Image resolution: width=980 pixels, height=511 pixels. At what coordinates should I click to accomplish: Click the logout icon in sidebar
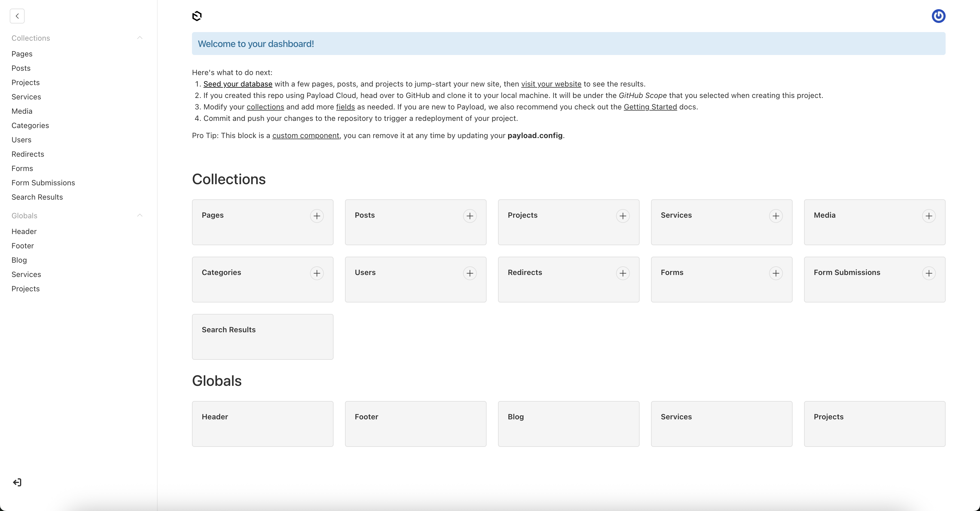coord(17,482)
